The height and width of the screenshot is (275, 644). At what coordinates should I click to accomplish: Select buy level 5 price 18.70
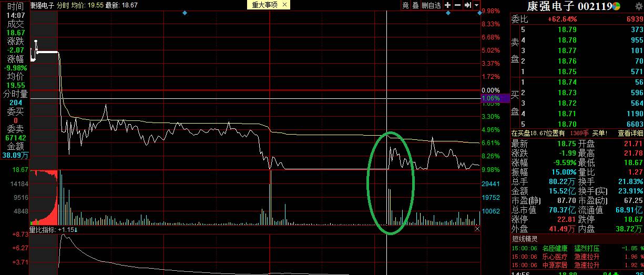point(567,124)
